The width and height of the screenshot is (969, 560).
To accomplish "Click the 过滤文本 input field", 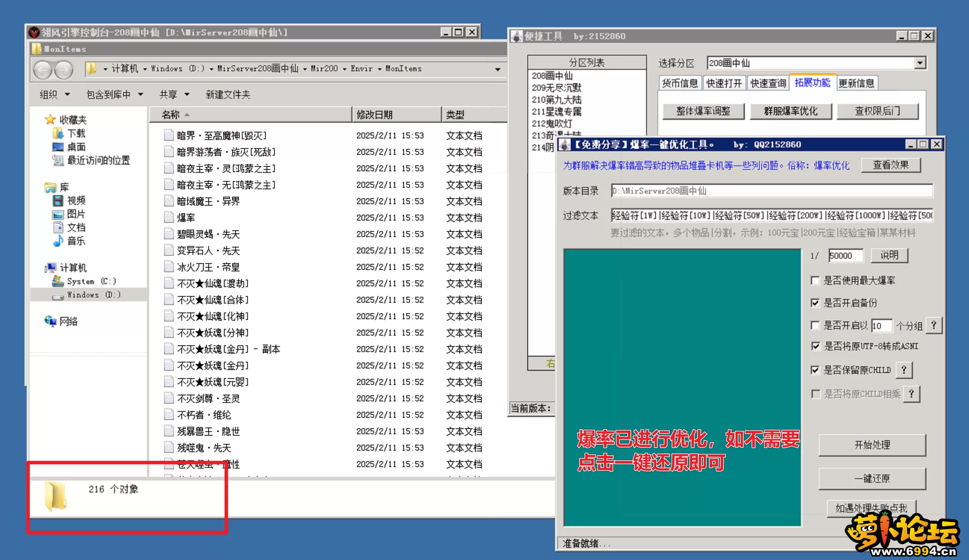I will pyautogui.click(x=771, y=215).
